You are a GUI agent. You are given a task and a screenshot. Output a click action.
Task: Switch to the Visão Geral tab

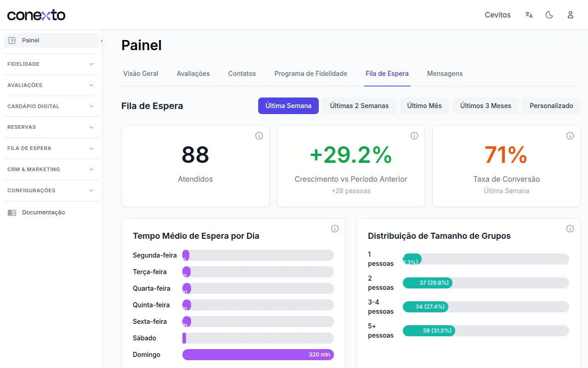pyautogui.click(x=141, y=74)
